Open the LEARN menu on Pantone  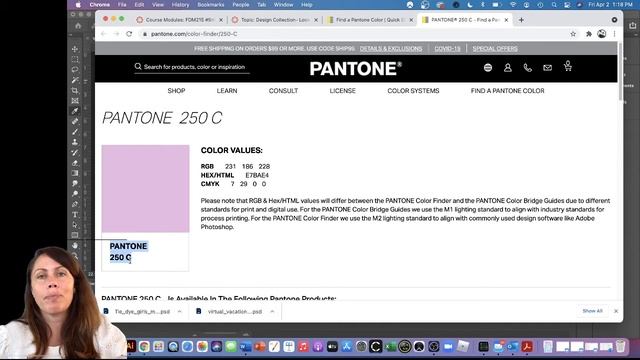click(x=227, y=91)
